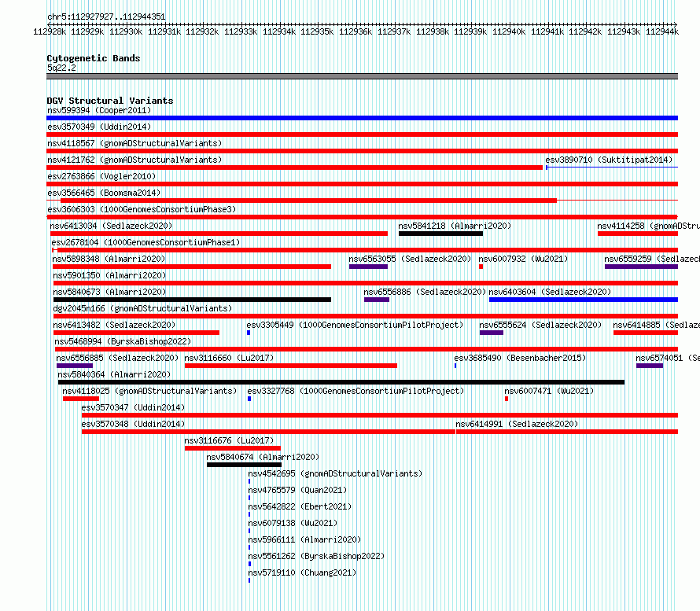Click the chr5:112927927..112944351 region label
This screenshot has width=700, height=611.
coord(106,17)
